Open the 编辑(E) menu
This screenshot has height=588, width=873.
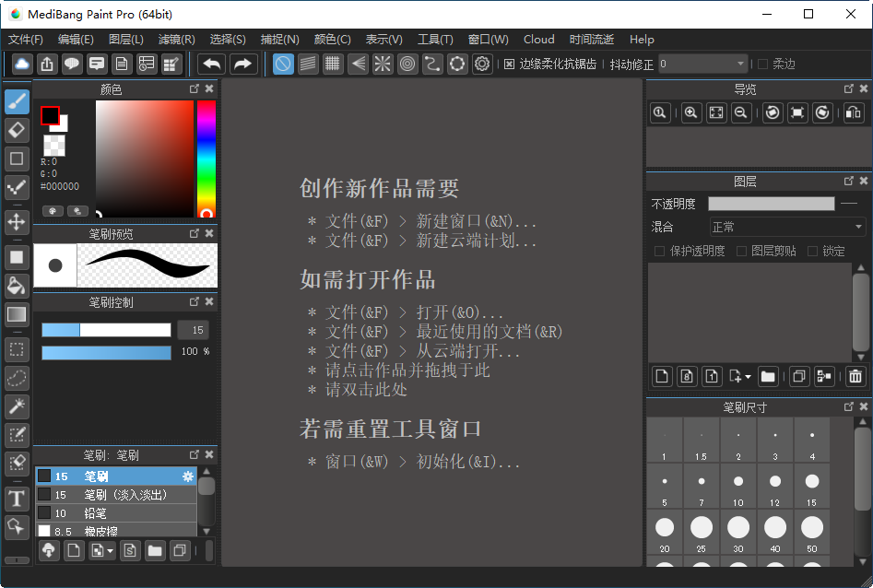pos(76,40)
